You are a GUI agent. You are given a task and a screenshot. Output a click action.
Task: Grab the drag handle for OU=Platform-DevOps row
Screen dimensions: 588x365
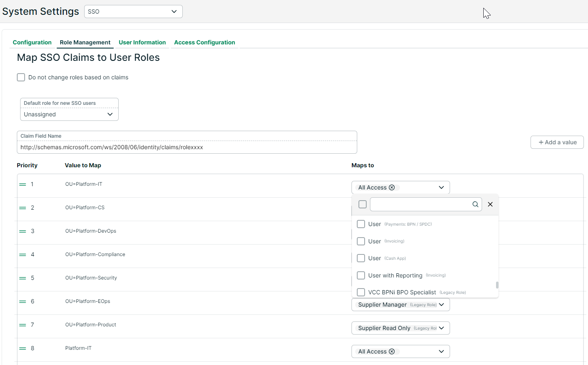point(23,231)
